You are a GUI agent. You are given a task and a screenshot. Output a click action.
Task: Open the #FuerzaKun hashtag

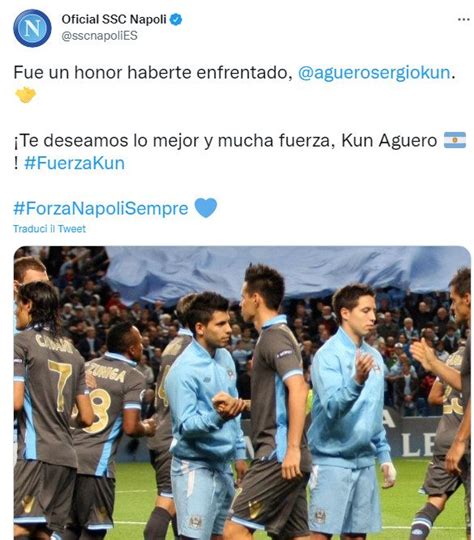point(74,163)
